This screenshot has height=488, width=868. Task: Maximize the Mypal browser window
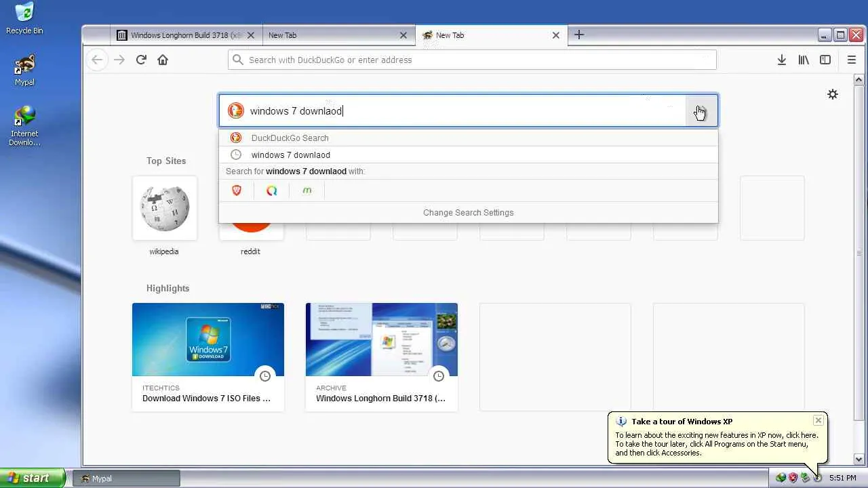[x=840, y=35]
